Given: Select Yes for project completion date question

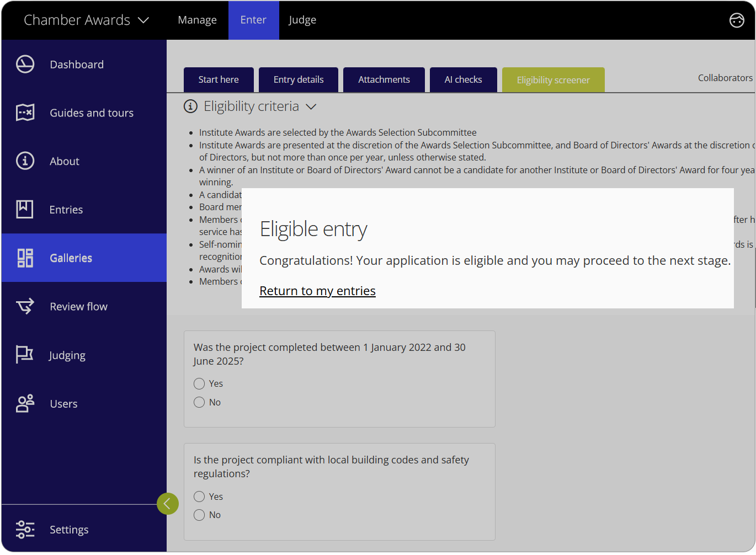Looking at the screenshot, I should (x=199, y=383).
